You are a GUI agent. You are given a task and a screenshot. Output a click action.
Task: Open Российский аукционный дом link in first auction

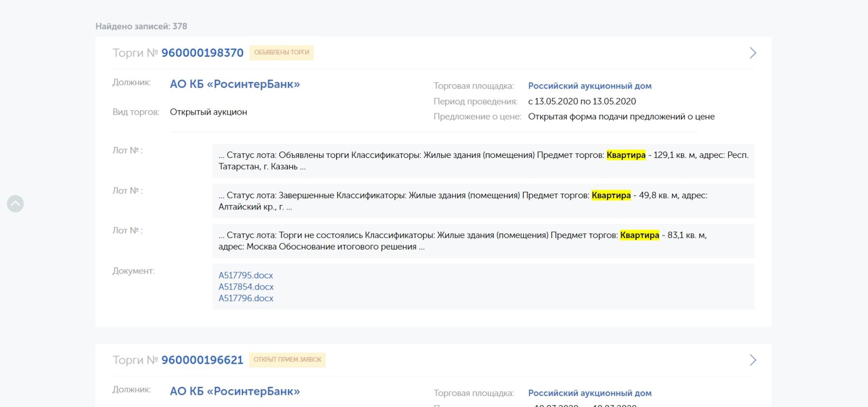(590, 86)
